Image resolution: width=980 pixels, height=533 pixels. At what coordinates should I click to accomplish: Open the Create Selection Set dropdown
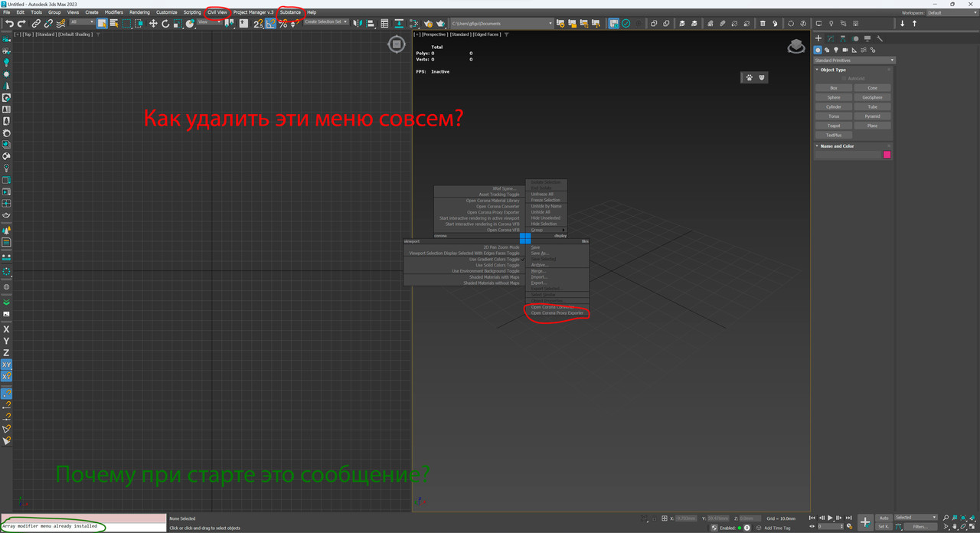coord(326,22)
